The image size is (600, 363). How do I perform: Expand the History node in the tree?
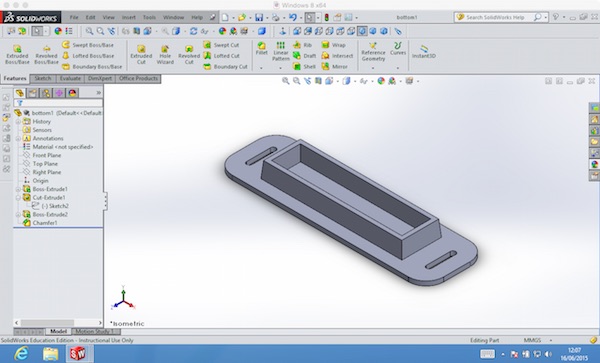click(18, 121)
